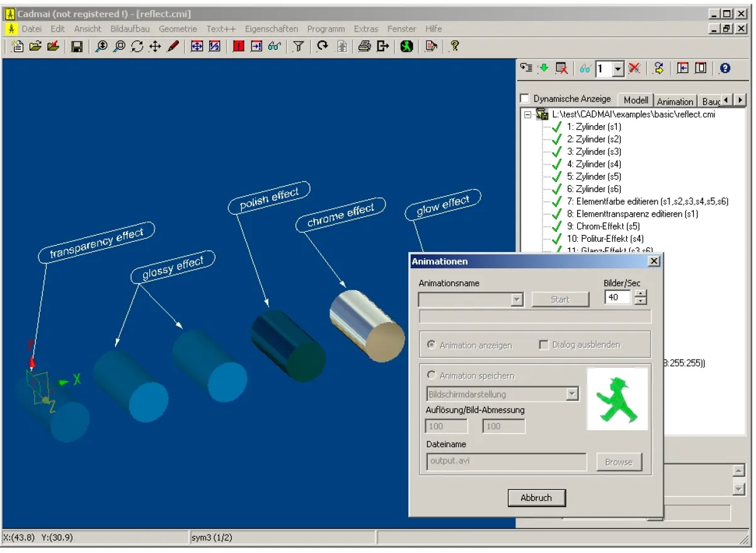Image resolution: width=756 pixels, height=553 pixels.
Task: Click the Browse button
Action: coord(619,462)
